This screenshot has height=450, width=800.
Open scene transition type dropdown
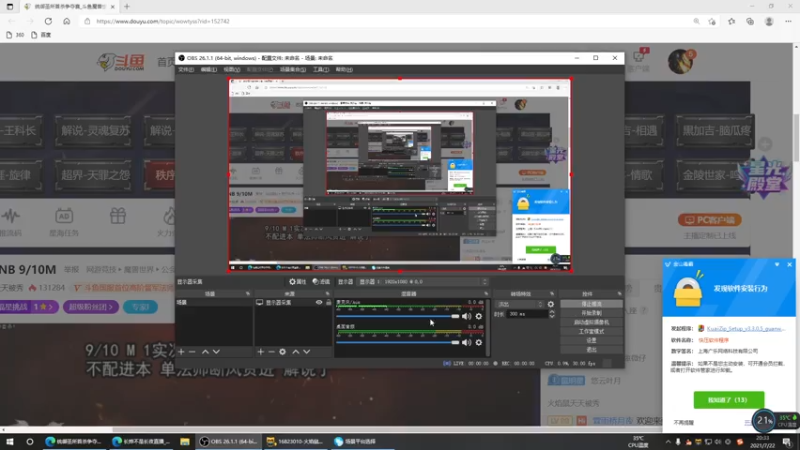[520, 304]
